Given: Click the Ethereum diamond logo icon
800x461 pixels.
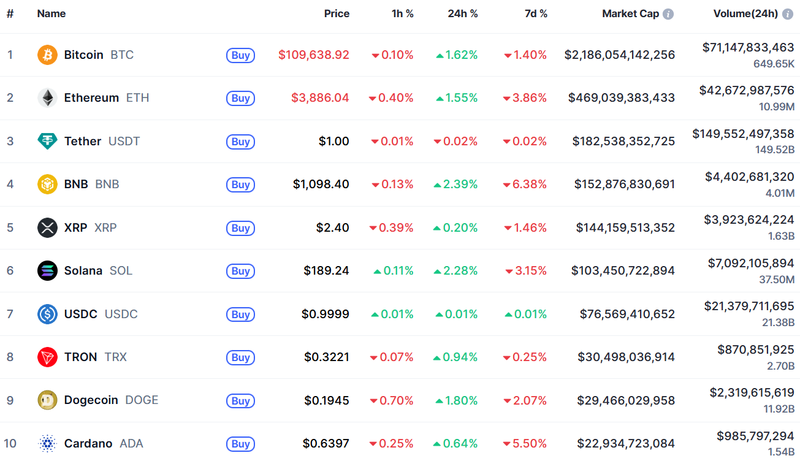Looking at the screenshot, I should tap(47, 98).
